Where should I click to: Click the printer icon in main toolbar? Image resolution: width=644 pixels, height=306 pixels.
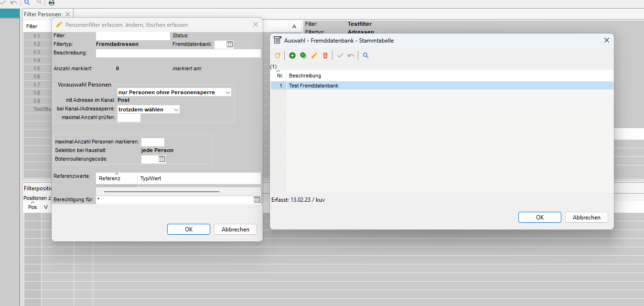[51, 3]
